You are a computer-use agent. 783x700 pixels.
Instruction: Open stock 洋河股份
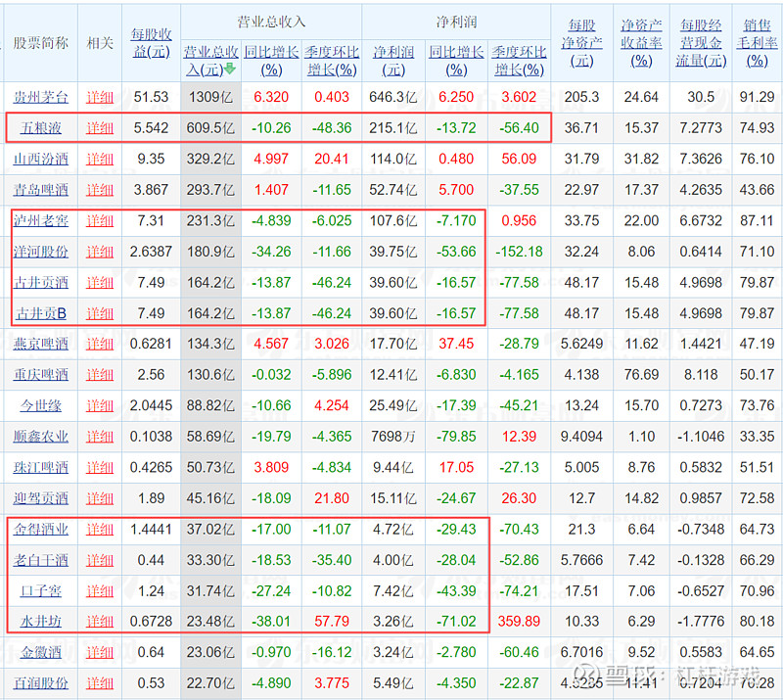tap(40, 252)
